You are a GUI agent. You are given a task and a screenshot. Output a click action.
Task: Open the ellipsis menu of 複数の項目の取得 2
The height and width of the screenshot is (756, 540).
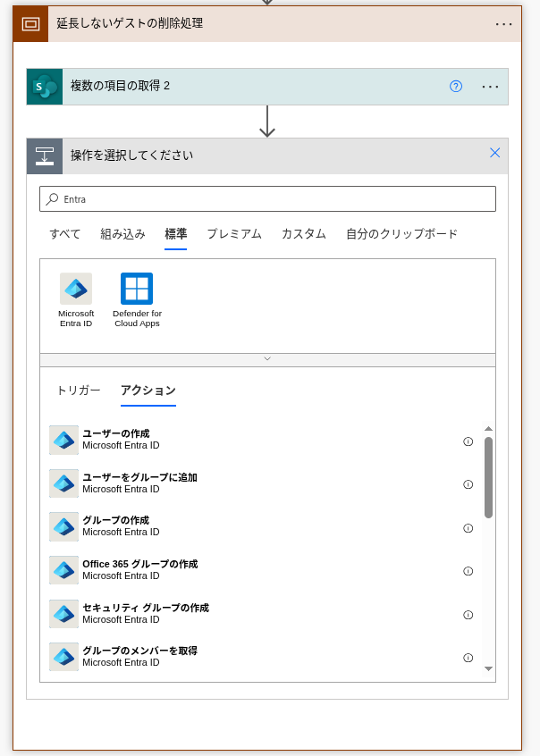tap(490, 87)
